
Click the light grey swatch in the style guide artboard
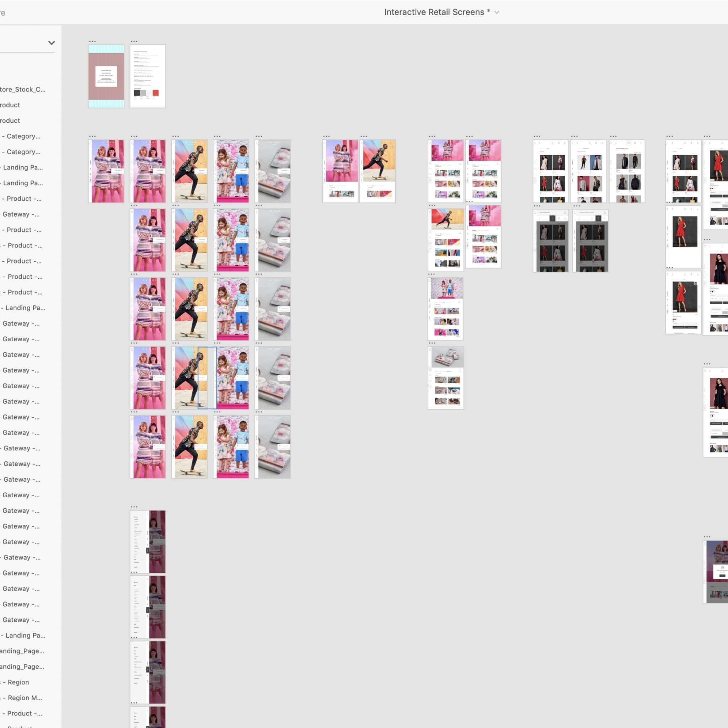[143, 93]
